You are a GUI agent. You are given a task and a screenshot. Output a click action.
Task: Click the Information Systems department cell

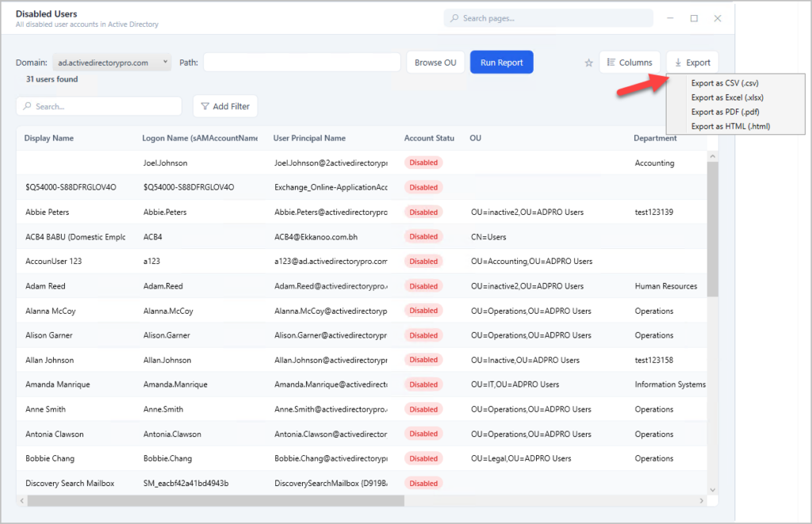tap(670, 384)
